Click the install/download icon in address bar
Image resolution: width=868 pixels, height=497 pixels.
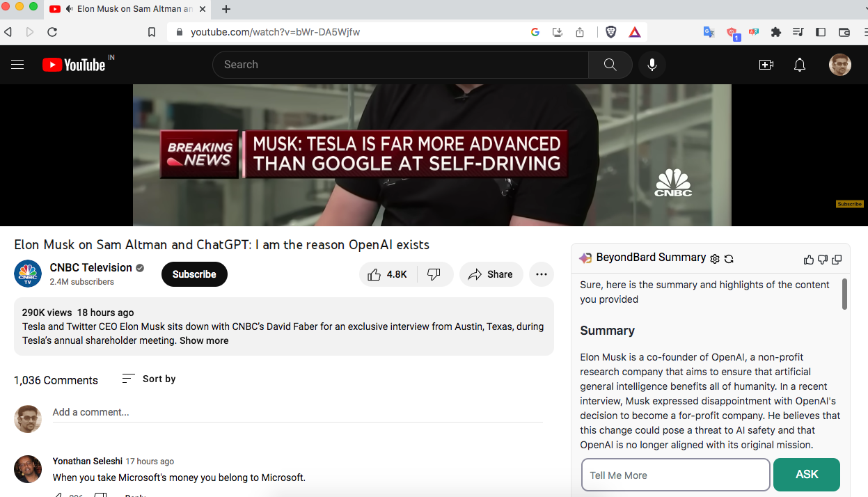pos(558,32)
